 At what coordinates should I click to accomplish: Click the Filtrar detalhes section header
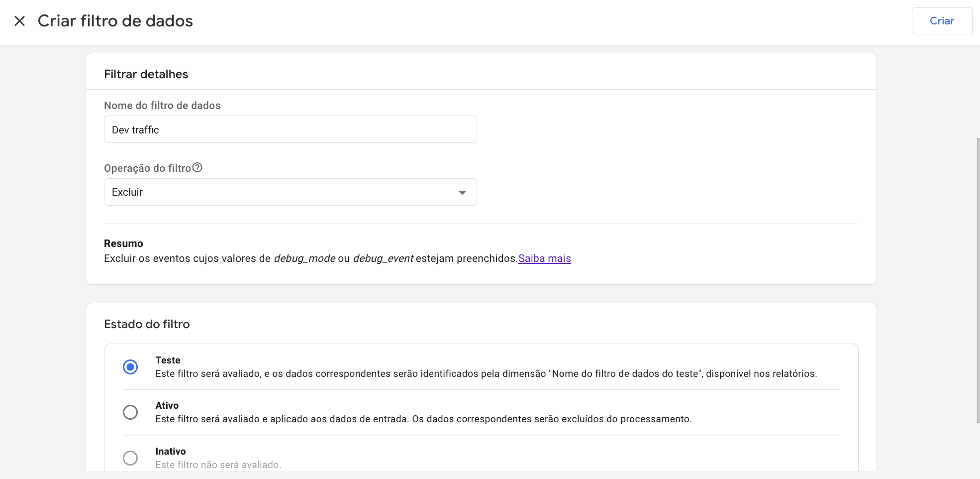[x=146, y=74]
